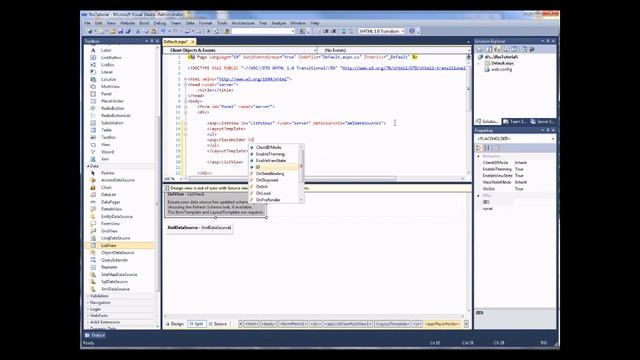Collapse the Data group in the Toolbox
640x360 pixels.
88,166
